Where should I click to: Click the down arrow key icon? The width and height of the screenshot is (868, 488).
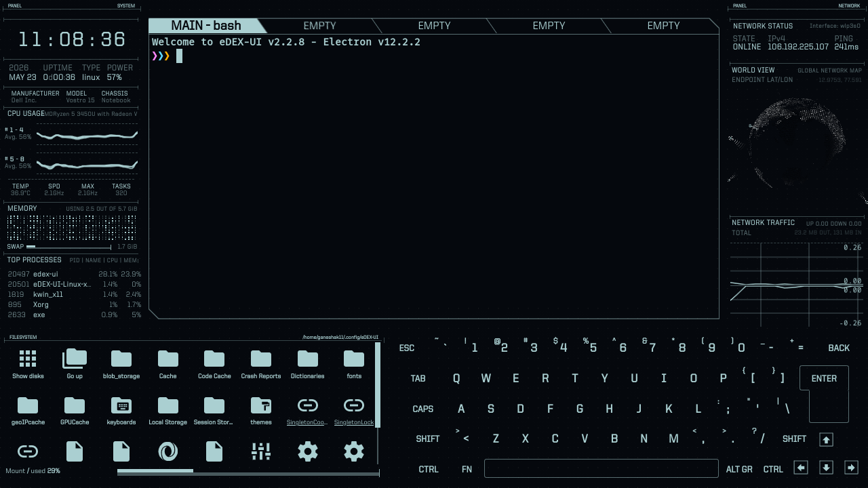click(x=826, y=468)
